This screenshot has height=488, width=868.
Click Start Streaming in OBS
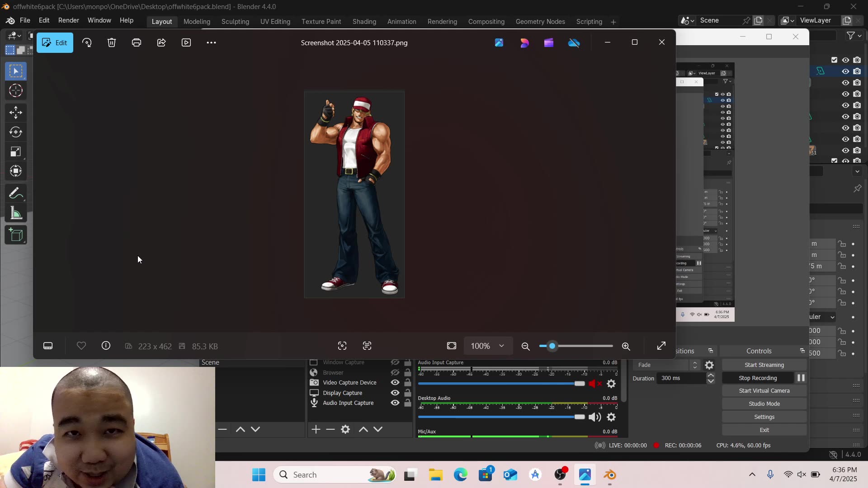click(x=764, y=365)
